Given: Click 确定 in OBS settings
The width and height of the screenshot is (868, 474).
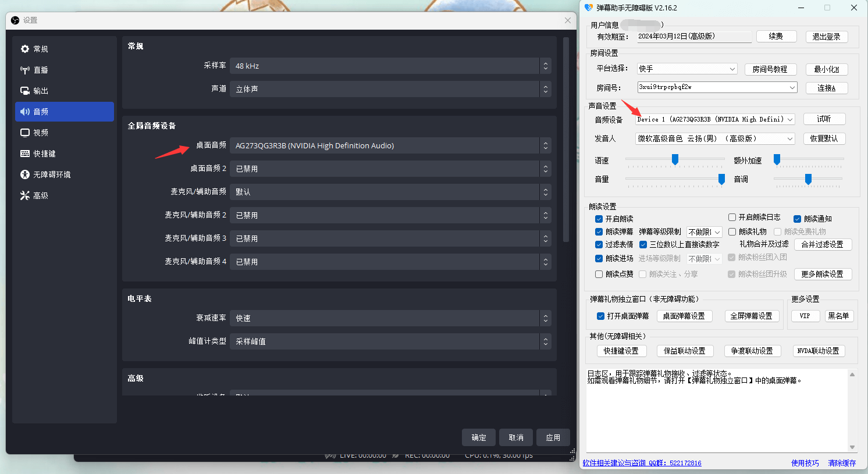Looking at the screenshot, I should click(479, 437).
